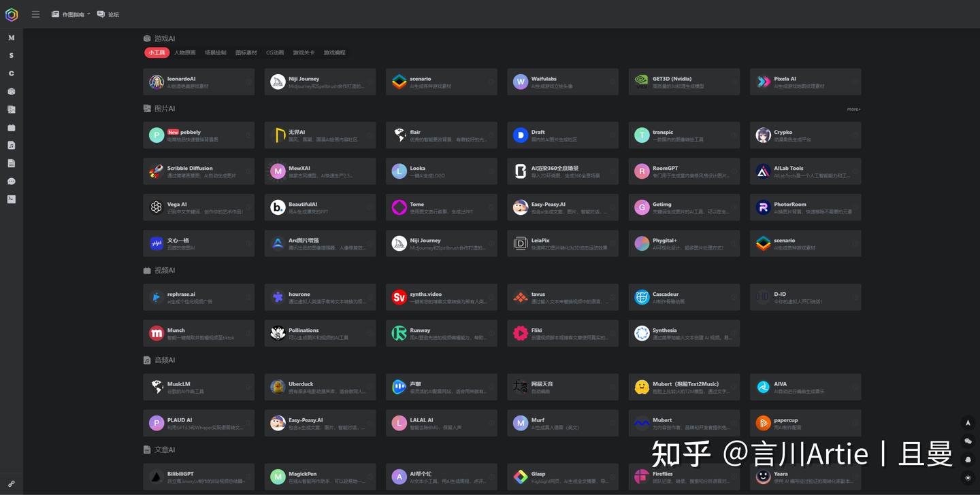Open Niji Journey card in 游戏AI
Screen dimensions: 980x495
[x=320, y=82]
